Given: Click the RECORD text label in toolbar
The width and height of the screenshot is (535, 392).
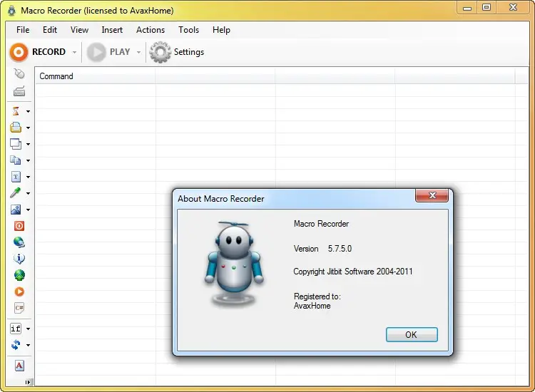Looking at the screenshot, I should point(49,52).
